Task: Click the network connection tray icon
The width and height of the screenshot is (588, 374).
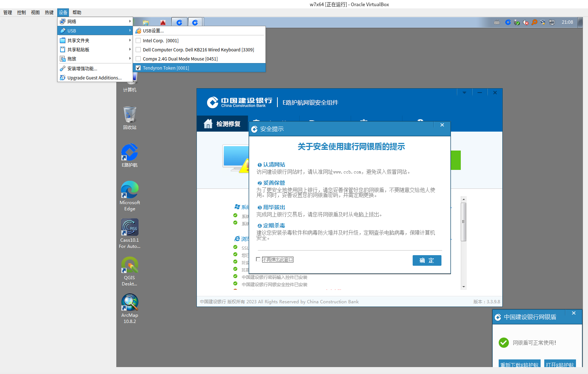Action: pos(552,22)
